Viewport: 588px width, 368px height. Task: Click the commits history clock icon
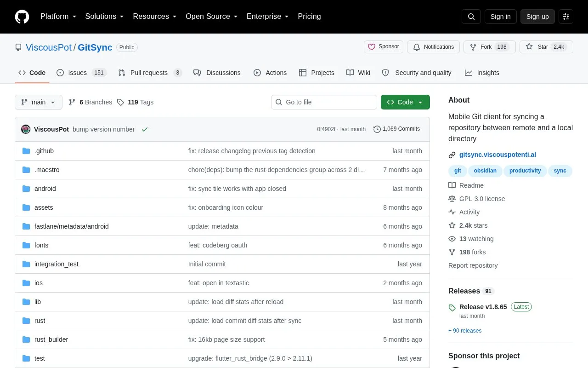[377, 129]
